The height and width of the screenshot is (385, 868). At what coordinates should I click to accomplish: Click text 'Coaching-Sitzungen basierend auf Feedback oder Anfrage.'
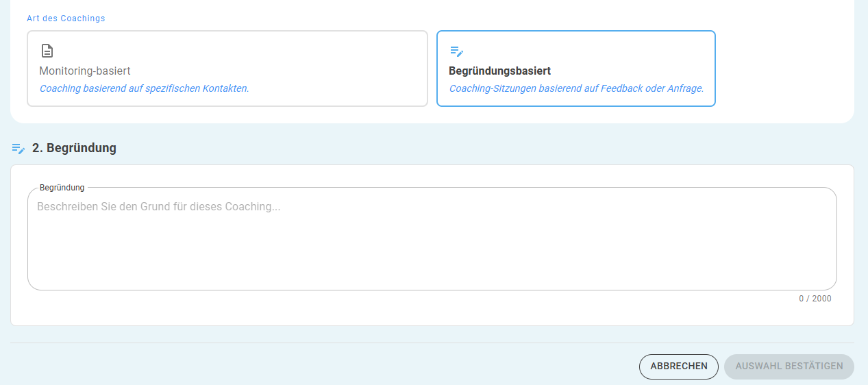(576, 88)
